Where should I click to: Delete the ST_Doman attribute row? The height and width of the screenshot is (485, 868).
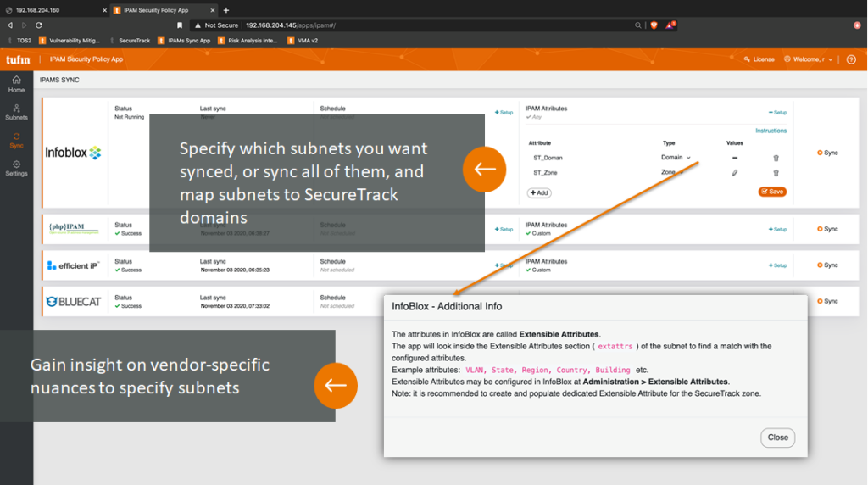pos(776,158)
